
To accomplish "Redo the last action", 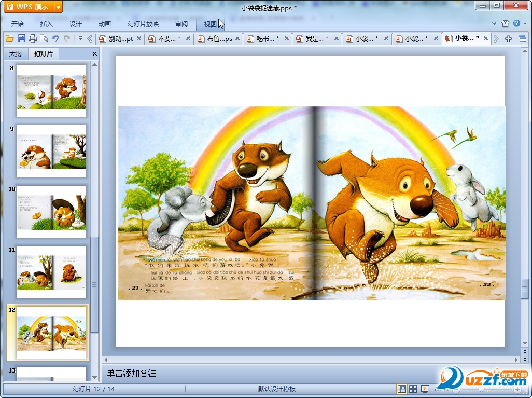I will coord(67,38).
